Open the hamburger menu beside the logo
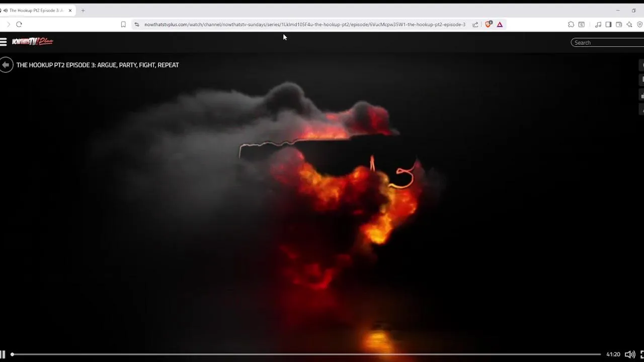 [3, 42]
